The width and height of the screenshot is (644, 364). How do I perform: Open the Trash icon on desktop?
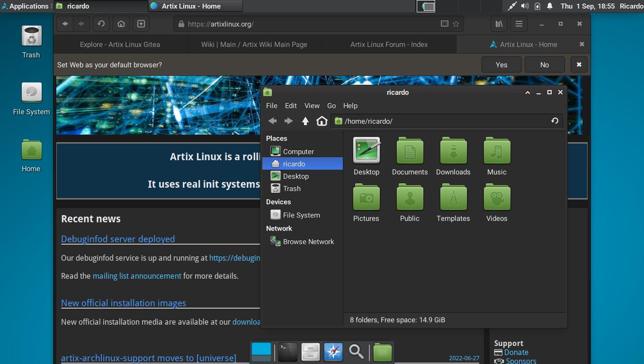click(31, 42)
